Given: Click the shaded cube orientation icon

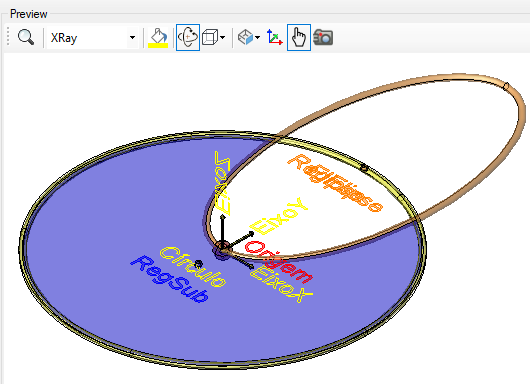Looking at the screenshot, I should pyautogui.click(x=245, y=37).
